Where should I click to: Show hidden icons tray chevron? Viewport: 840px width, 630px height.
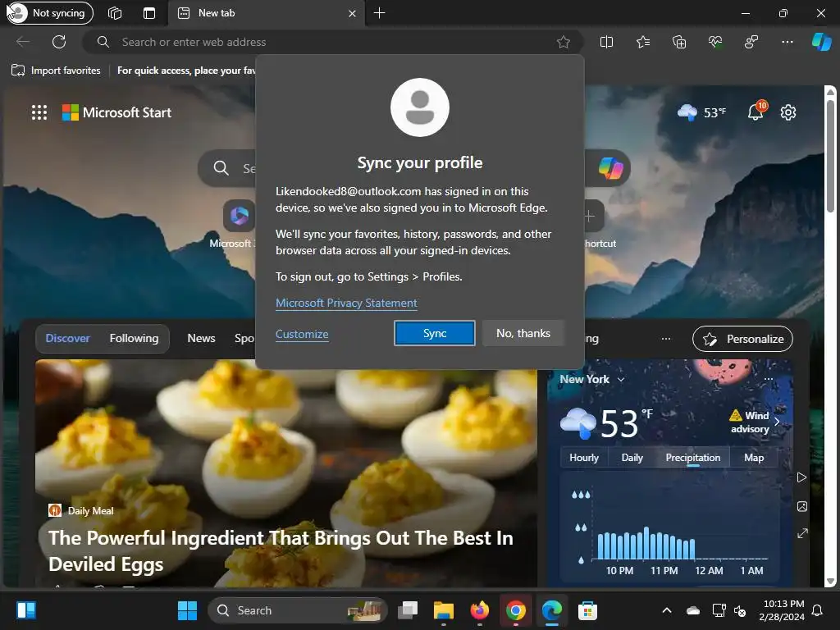click(667, 610)
